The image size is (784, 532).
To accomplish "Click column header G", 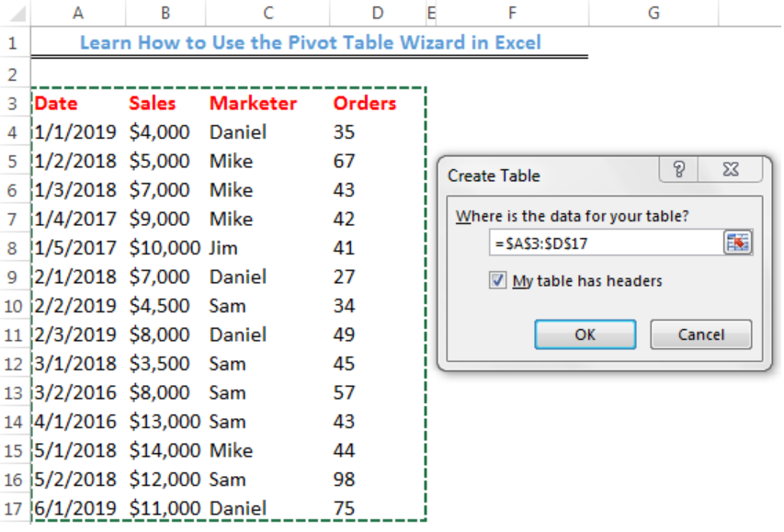I will (653, 13).
